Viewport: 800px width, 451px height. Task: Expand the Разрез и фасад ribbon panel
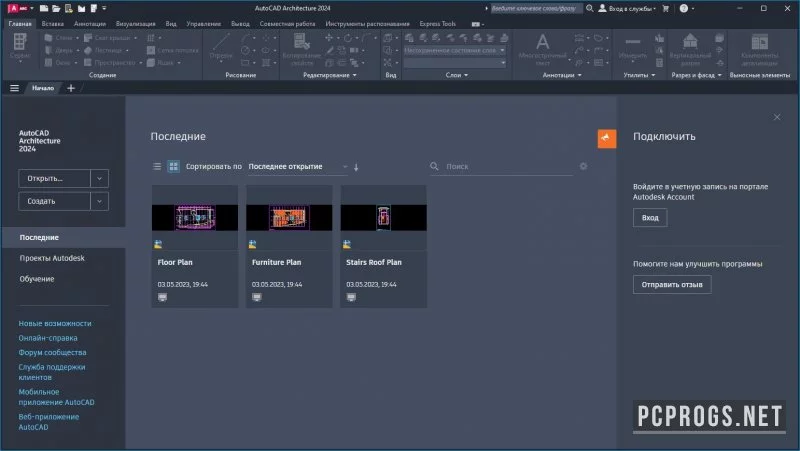[696, 75]
